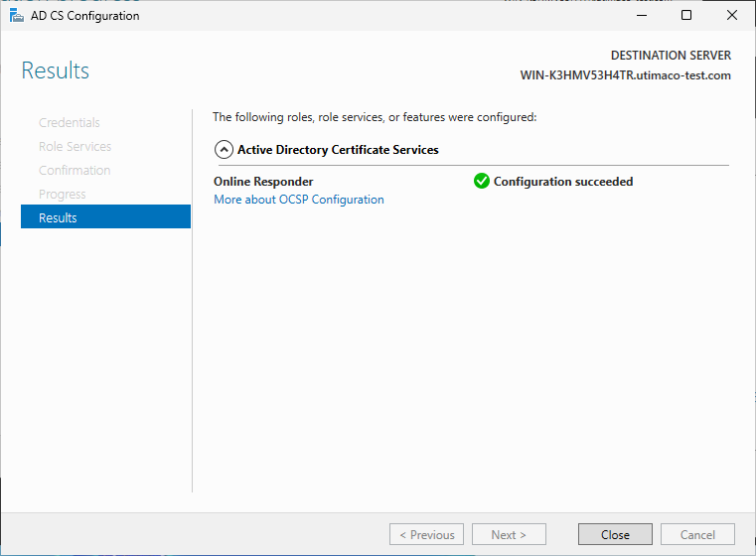Screen dimensions: 756x556
Task: Click the Active Directory Certificate Services heading
Action: coord(338,150)
